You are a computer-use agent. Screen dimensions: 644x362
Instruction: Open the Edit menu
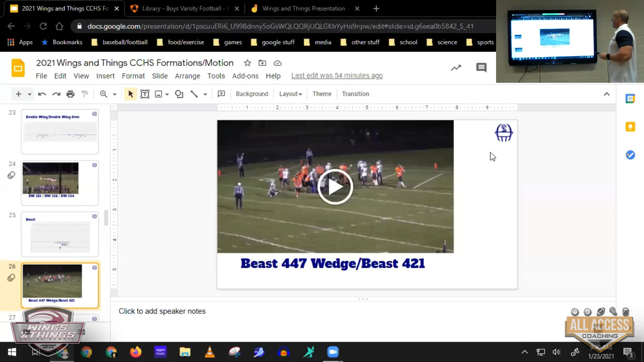[x=60, y=76]
